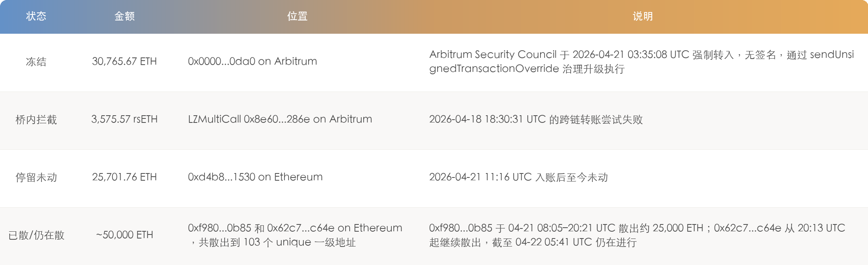Viewport: 868px width, 265px height.
Task: Click the 位置 cell mentioning 103 个 unique 一级地址
Action: coord(295,235)
